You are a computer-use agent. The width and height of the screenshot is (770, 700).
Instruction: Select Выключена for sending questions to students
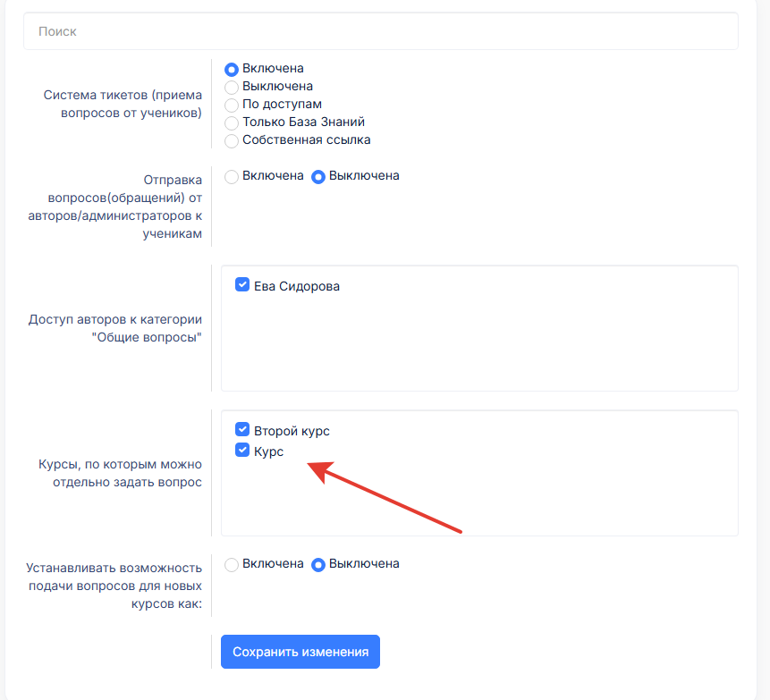(x=318, y=176)
